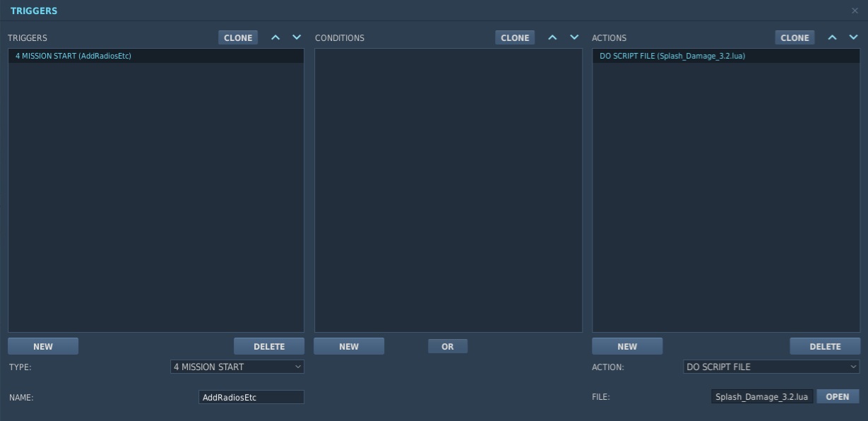Image resolution: width=868 pixels, height=421 pixels.
Task: Delete the selected action
Action: pos(825,346)
